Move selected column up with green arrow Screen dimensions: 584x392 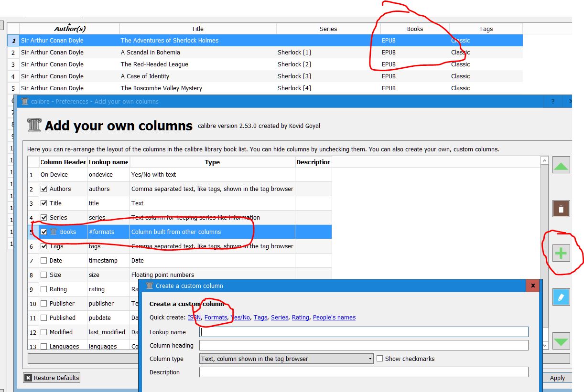pos(561,166)
